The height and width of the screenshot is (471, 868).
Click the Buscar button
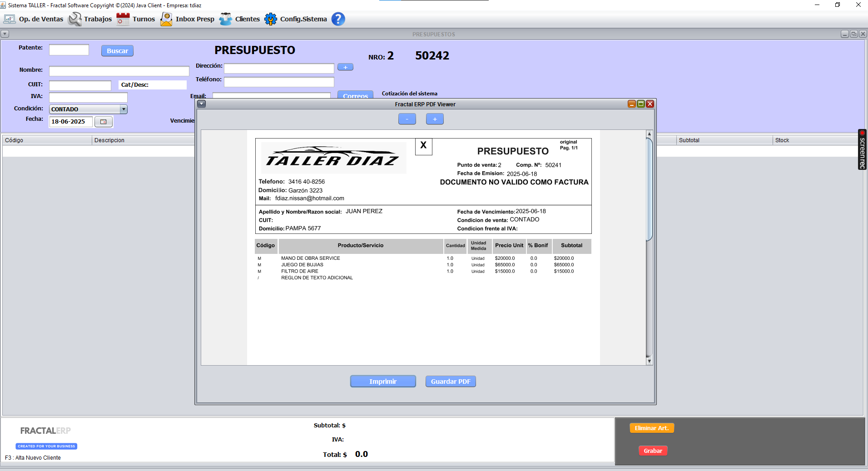coord(117,51)
